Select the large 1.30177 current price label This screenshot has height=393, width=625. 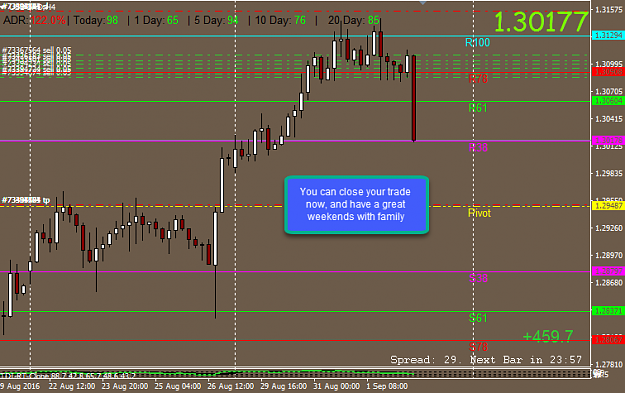click(540, 22)
